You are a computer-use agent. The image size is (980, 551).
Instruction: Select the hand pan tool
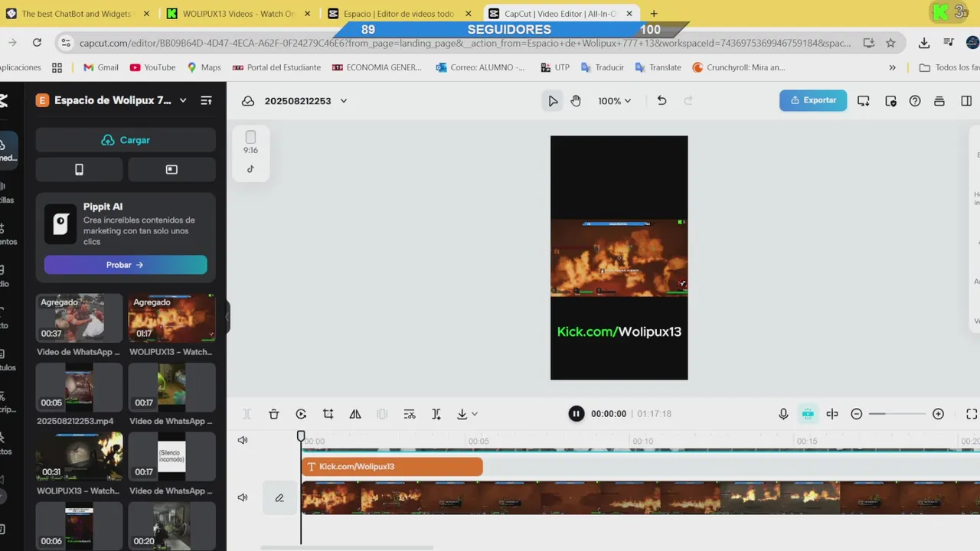(x=576, y=101)
